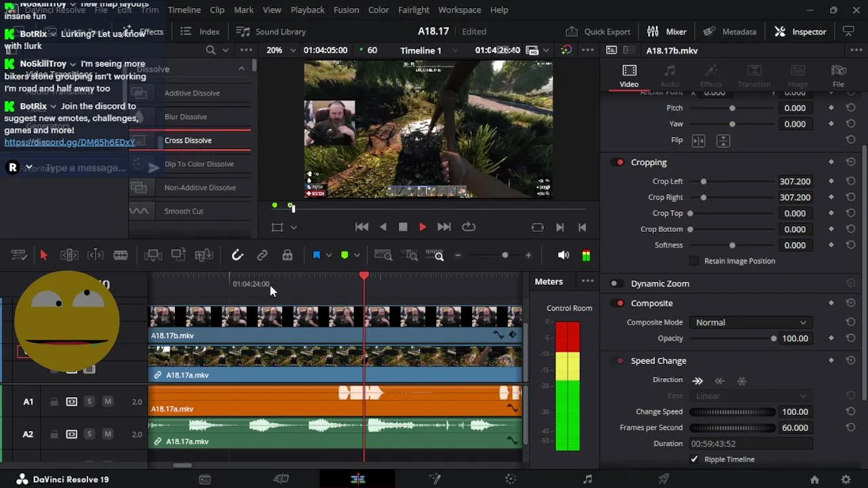Click the Stop button in the viewer
Image resolution: width=868 pixels, height=488 pixels.
pos(403,227)
